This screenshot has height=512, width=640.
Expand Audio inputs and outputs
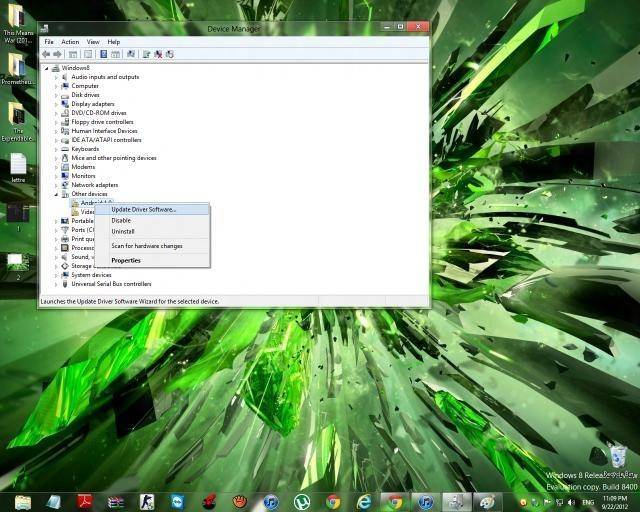(56, 77)
